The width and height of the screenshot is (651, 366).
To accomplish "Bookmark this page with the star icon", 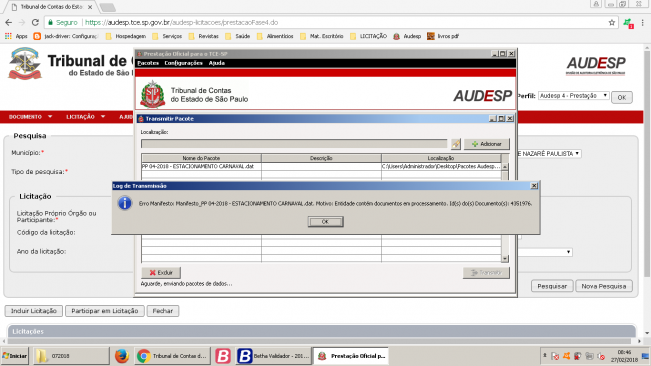I will click(x=612, y=22).
